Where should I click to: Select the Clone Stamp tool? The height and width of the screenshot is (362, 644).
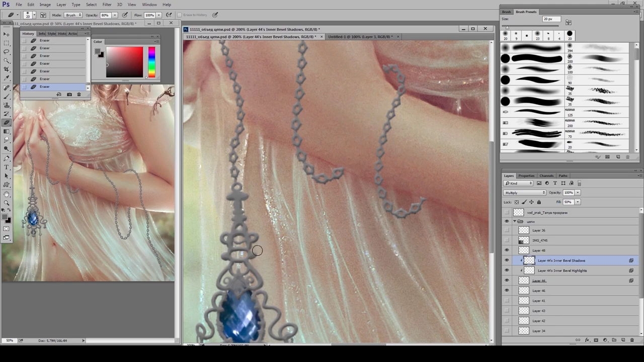pos(7,105)
